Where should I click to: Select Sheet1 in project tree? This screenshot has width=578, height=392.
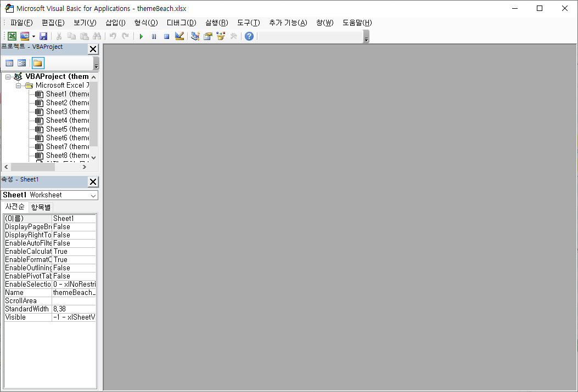[68, 94]
